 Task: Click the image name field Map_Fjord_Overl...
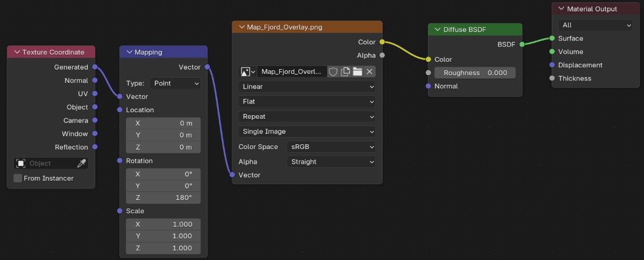click(292, 72)
